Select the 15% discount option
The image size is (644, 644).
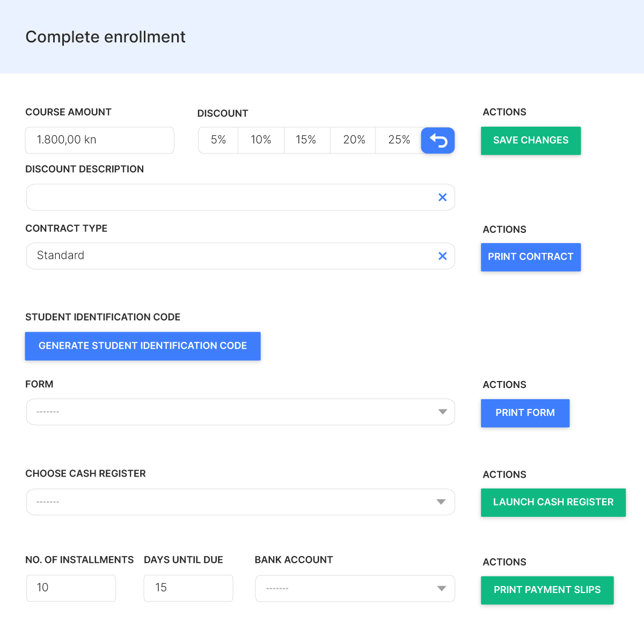(306, 140)
